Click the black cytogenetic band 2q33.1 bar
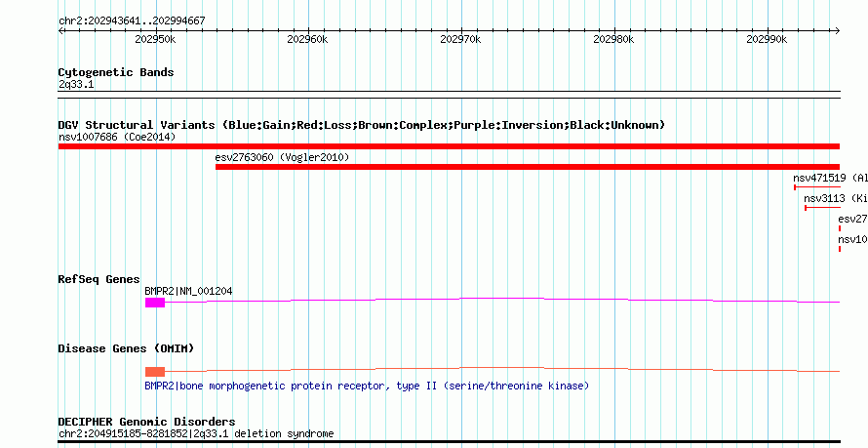868x448 pixels. point(449,95)
